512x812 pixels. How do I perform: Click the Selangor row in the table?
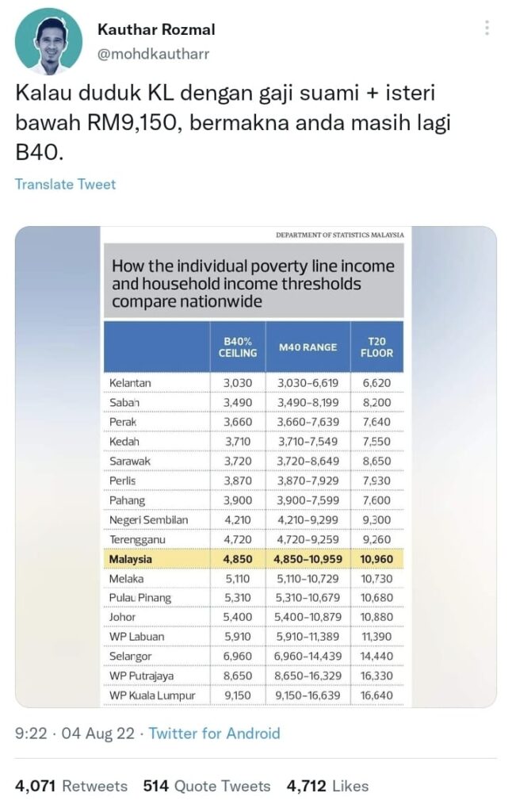pyautogui.click(x=254, y=657)
